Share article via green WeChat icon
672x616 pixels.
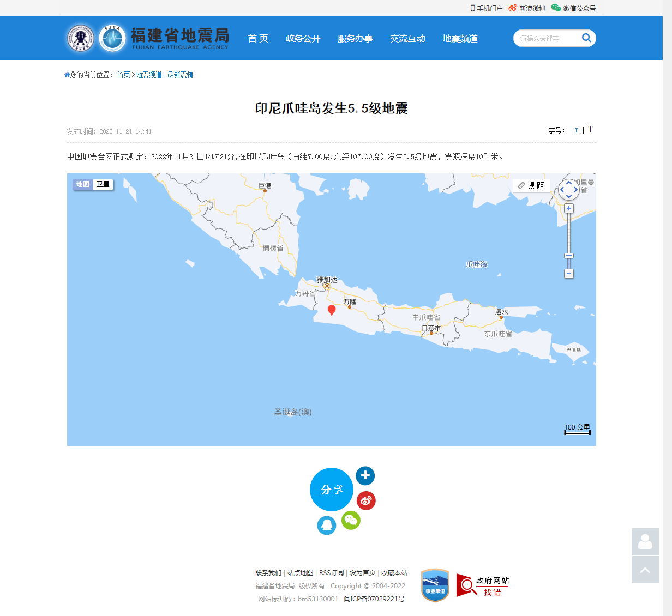pyautogui.click(x=351, y=521)
